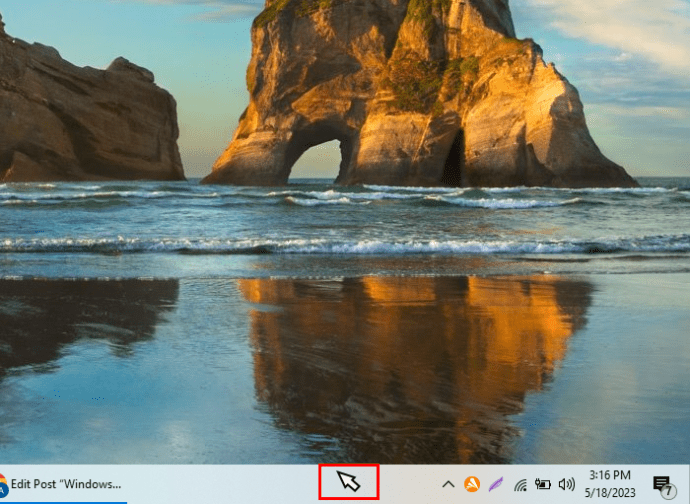Image resolution: width=690 pixels, height=504 pixels.
Task: Open the battery status icon
Action: coord(543,484)
